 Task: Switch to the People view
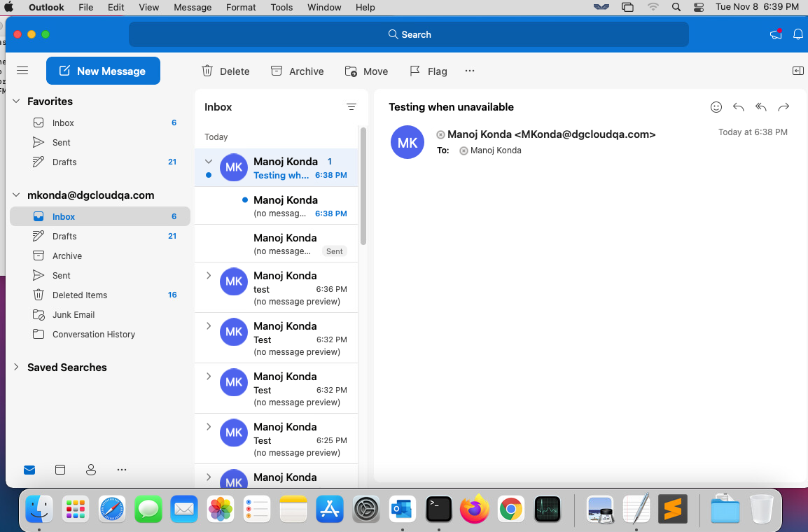point(91,470)
